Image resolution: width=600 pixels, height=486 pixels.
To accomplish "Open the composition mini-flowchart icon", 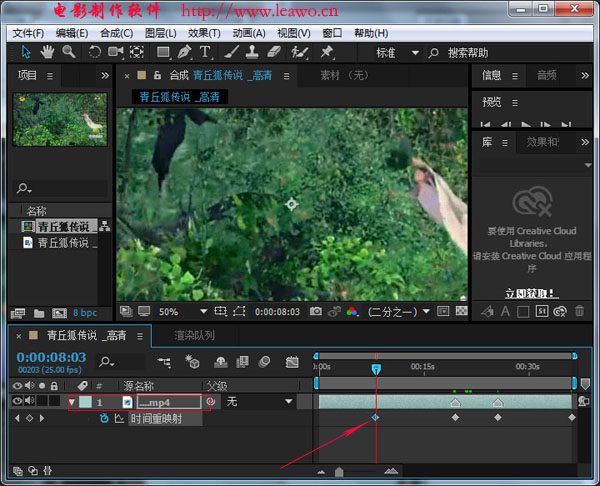I will click(164, 362).
